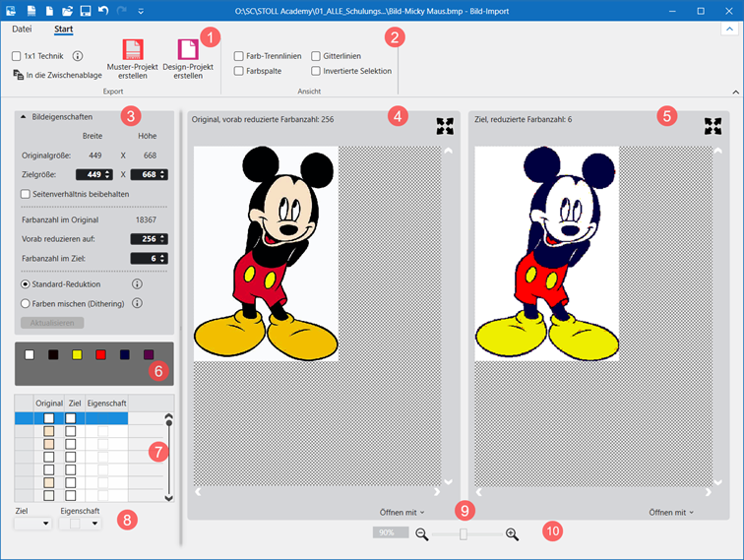The height and width of the screenshot is (560, 744).
Task: Click Design-Projekt erstellen icon
Action: coord(188,50)
